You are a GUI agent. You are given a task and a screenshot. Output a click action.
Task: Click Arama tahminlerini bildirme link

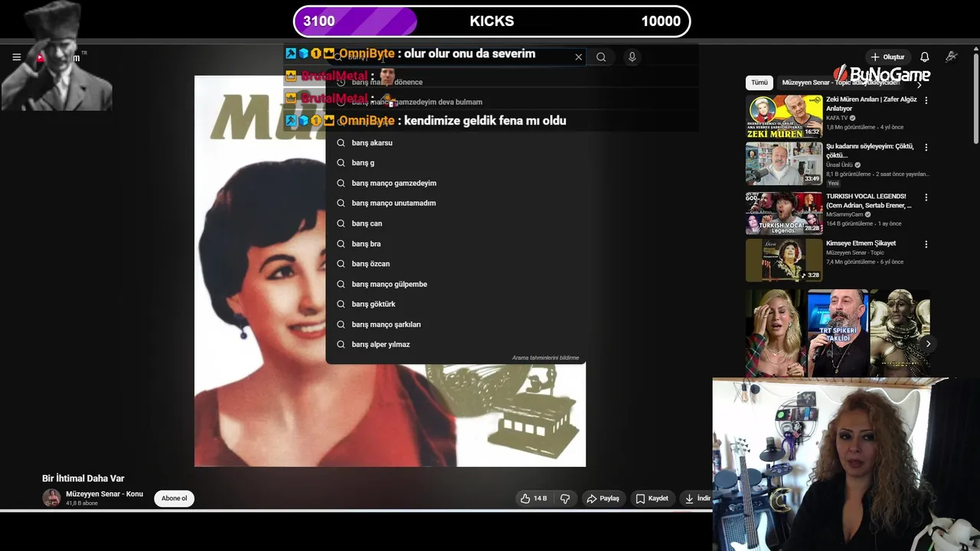click(545, 358)
